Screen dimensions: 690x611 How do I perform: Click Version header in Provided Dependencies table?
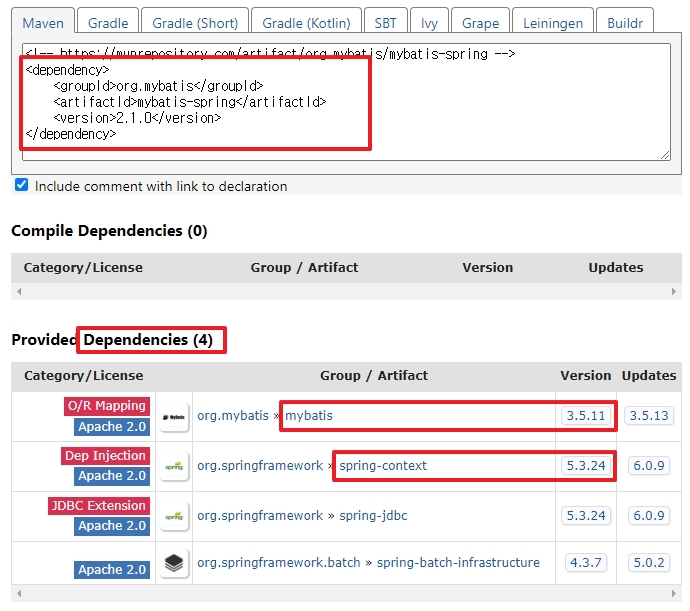(x=586, y=375)
